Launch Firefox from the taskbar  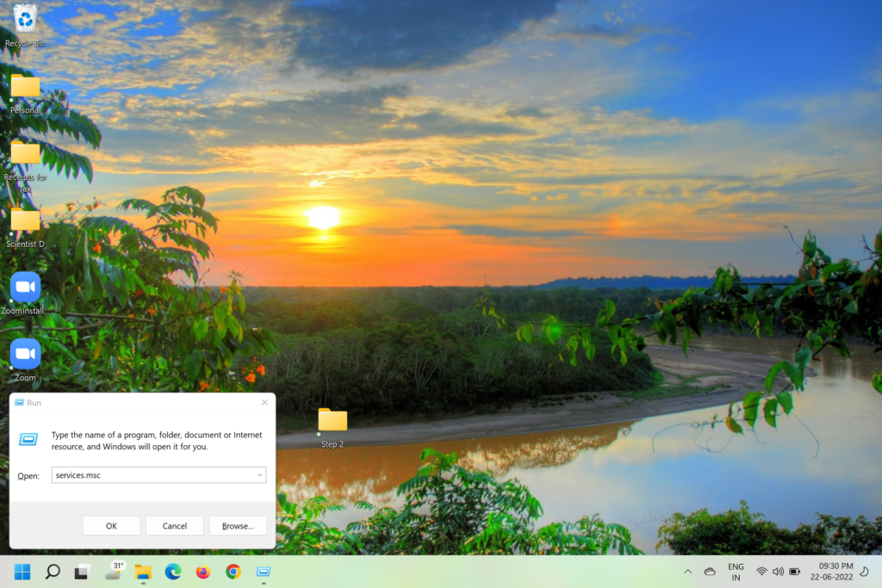[x=203, y=572]
